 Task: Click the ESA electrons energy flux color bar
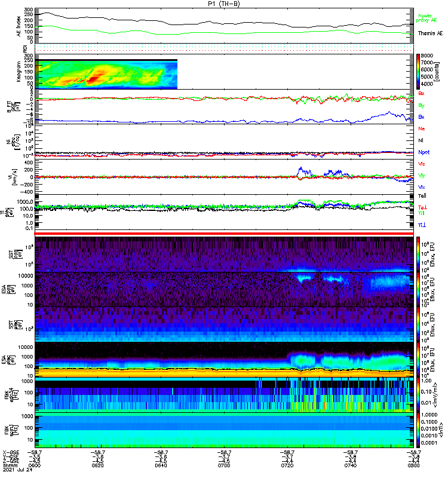tap(418, 360)
